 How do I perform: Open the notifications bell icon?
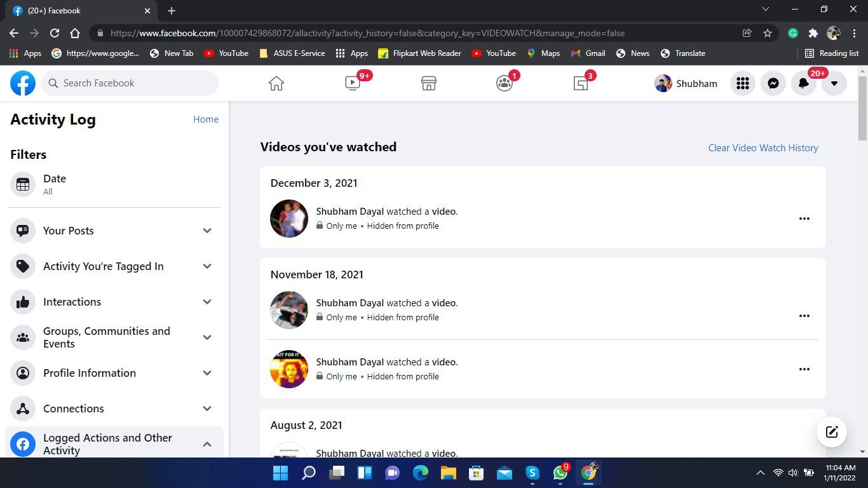coord(803,83)
